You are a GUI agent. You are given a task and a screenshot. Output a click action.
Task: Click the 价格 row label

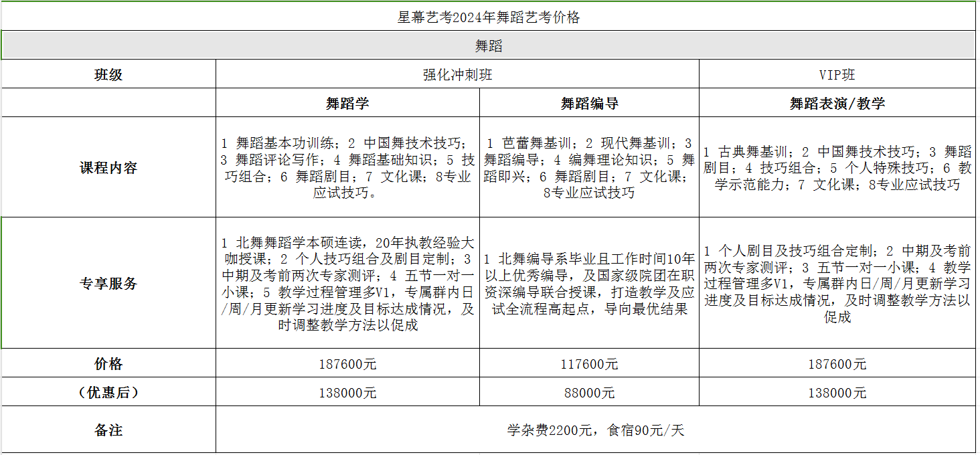[x=107, y=365]
